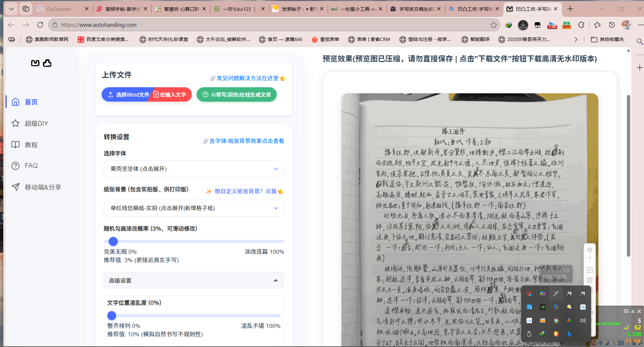This screenshot has height=347, width=644.
Task: Open 各字体/纸张背景效果点击查看 link
Action: coord(246,141)
